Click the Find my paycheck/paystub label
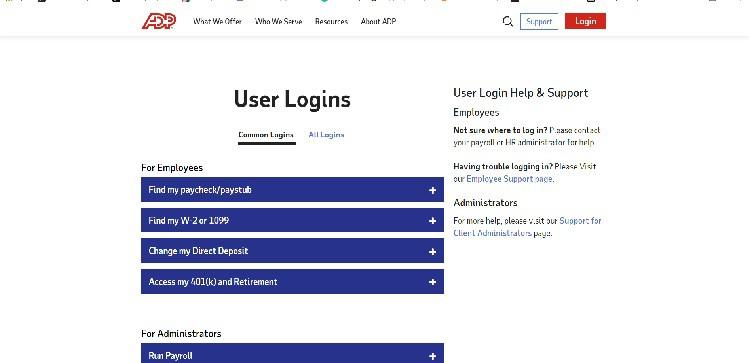This screenshot has width=749, height=363. (x=200, y=190)
